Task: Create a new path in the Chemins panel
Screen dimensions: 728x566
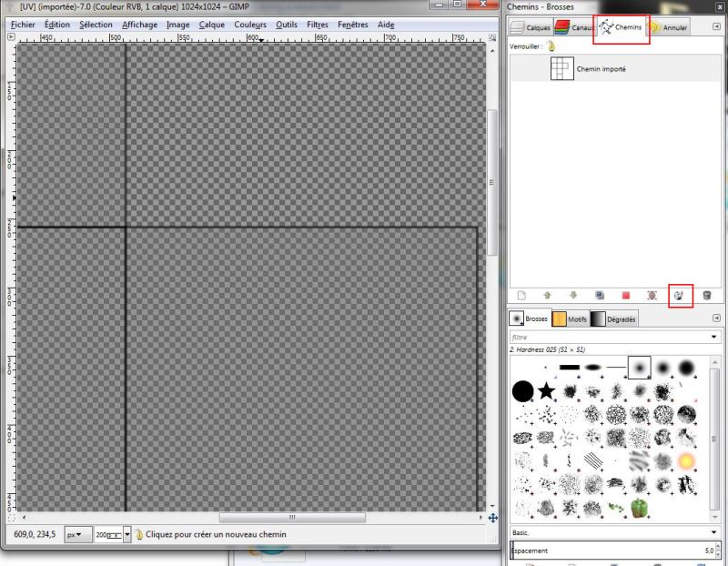Action: point(521,294)
